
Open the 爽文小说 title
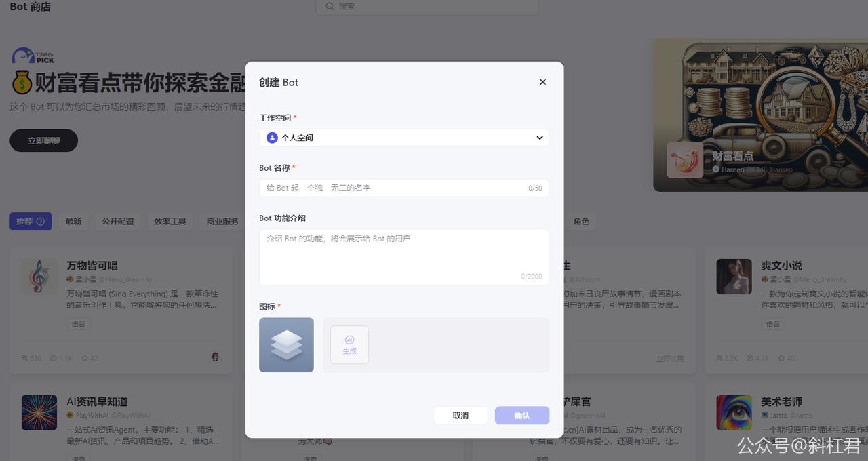pos(781,266)
